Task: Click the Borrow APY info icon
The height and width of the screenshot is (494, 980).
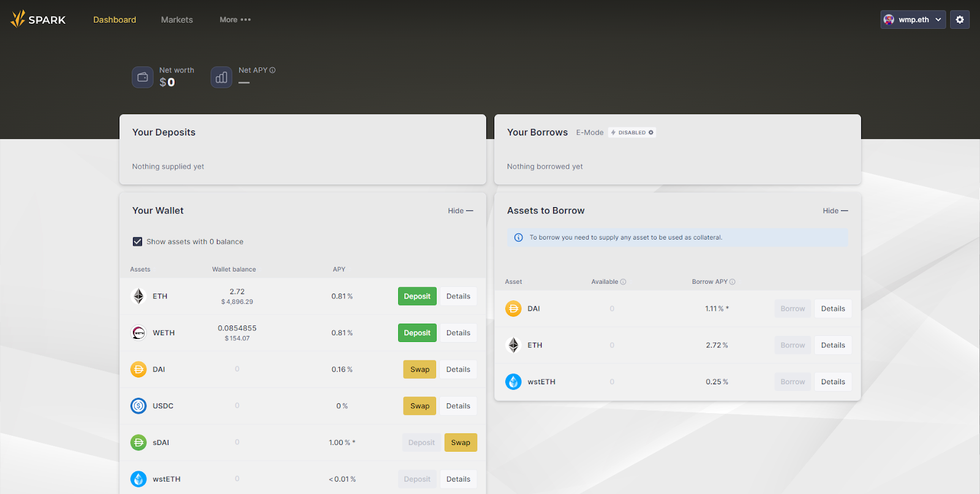Action: (733, 282)
